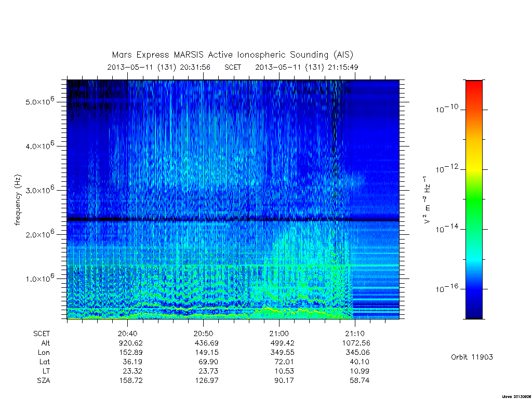
Task: Click the local time value 23.73
Action: (x=208, y=371)
